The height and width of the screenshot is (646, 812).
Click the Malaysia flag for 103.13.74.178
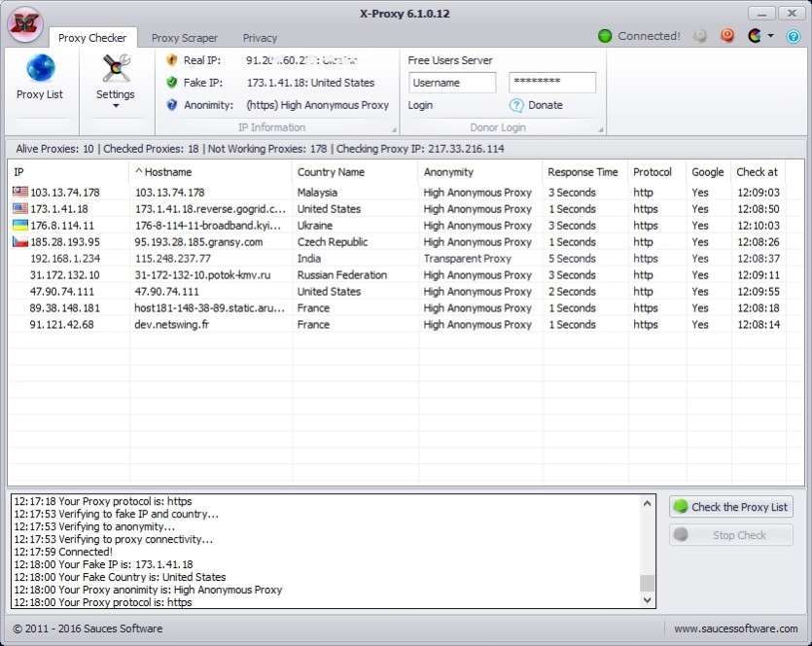pos(20,192)
